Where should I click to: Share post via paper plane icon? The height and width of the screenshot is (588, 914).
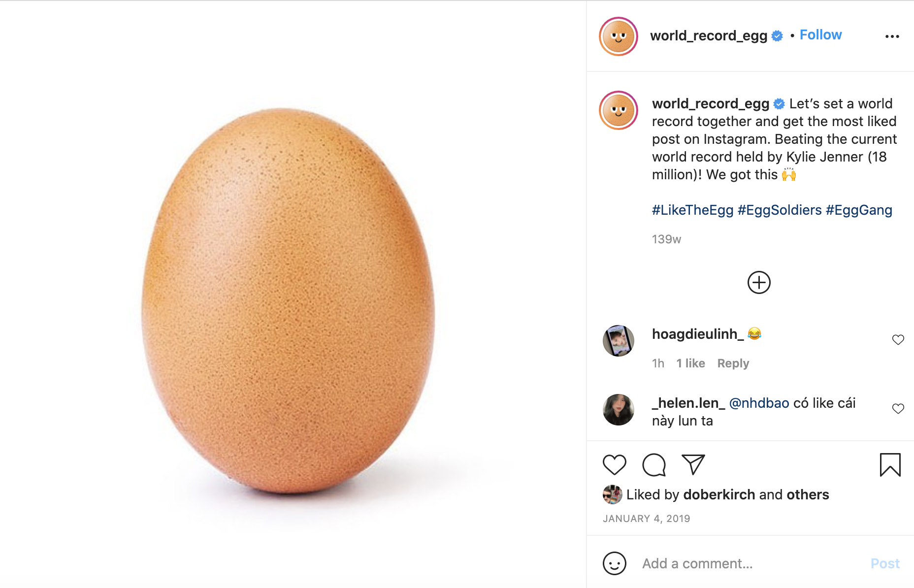click(693, 464)
